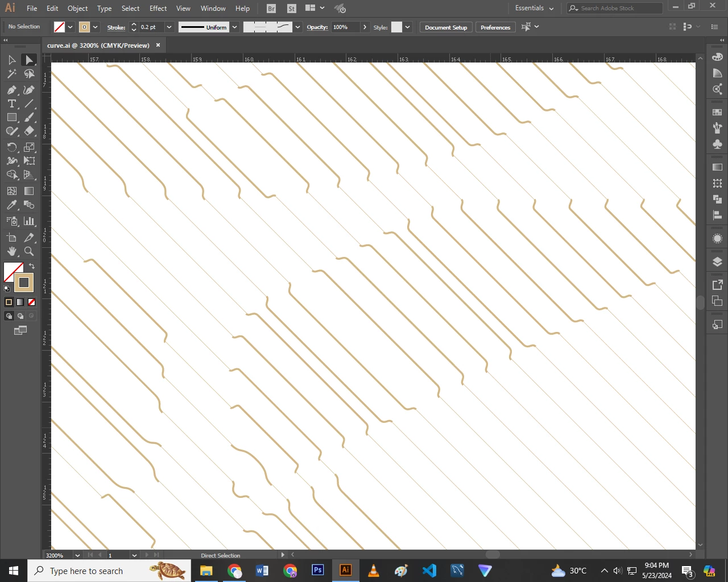Image resolution: width=728 pixels, height=582 pixels.
Task: Open the Layers panel icon
Action: (717, 262)
